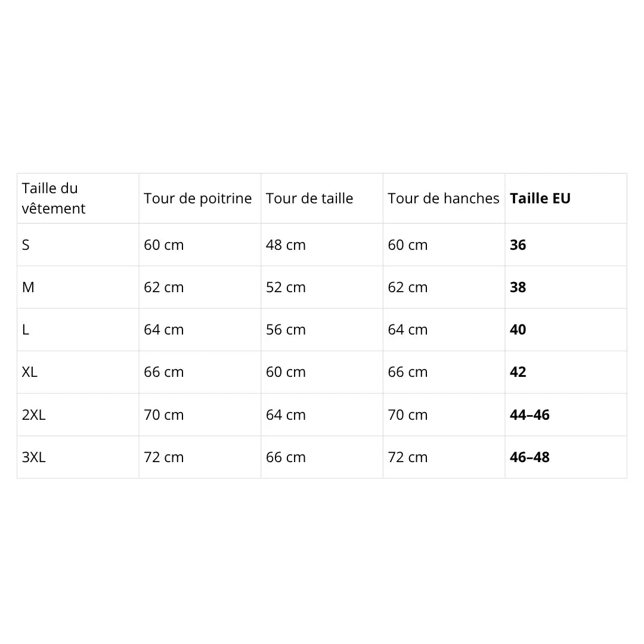Click the bold 'Taille EU' header
Image resolution: width=644 pixels, height=644 pixels.
coord(540,199)
